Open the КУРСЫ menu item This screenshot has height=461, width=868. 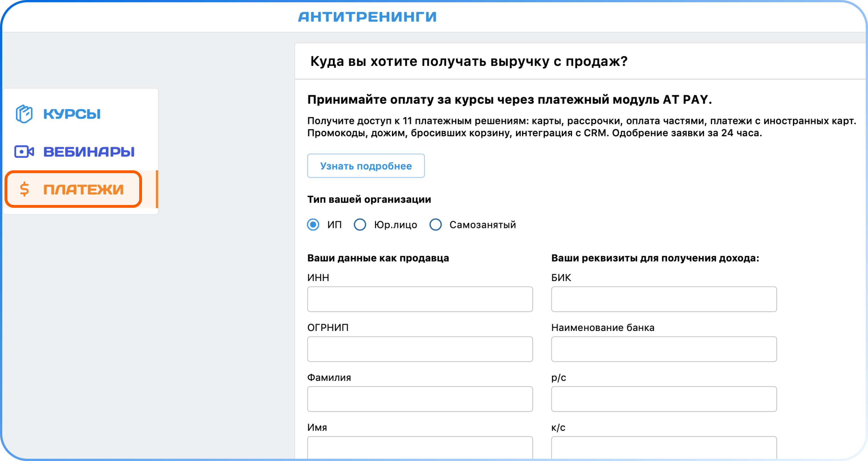(x=72, y=114)
